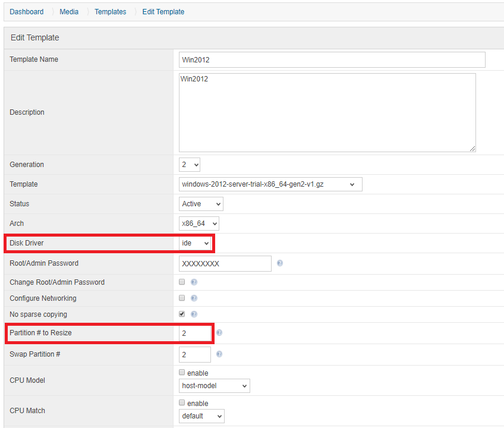Open the Status dropdown set to Active
504x428 pixels.
click(201, 204)
